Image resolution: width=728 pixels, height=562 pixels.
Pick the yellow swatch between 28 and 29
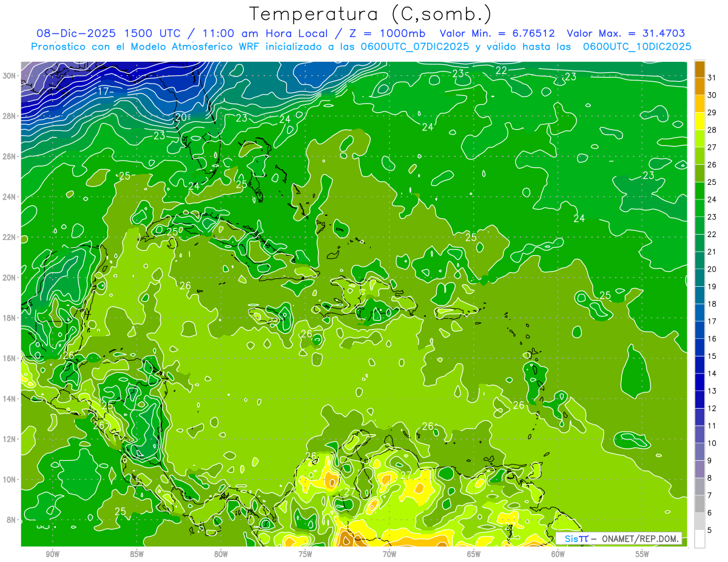(x=699, y=121)
